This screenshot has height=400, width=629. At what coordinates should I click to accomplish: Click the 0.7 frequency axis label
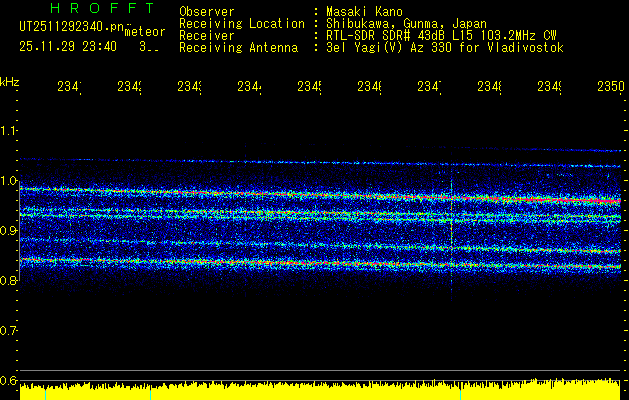point(10,330)
